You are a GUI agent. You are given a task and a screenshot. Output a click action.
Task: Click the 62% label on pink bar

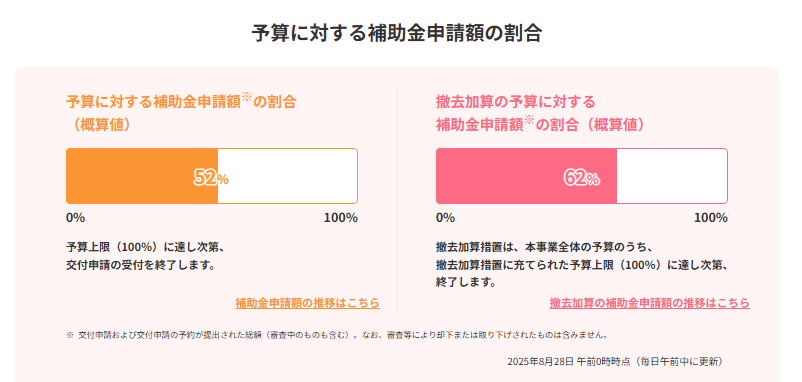click(582, 177)
